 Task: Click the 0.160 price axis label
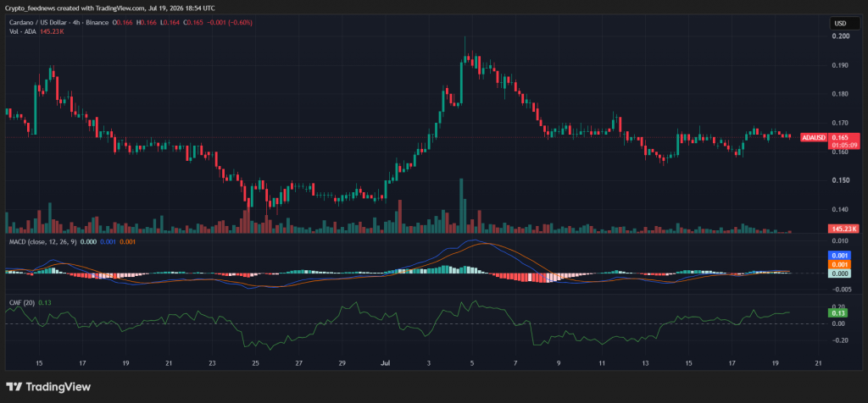[x=840, y=152]
